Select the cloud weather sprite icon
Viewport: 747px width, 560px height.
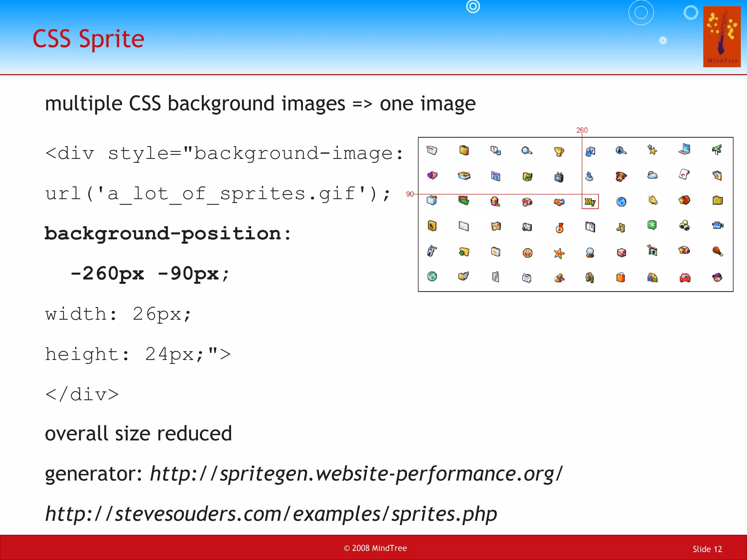tap(653, 175)
